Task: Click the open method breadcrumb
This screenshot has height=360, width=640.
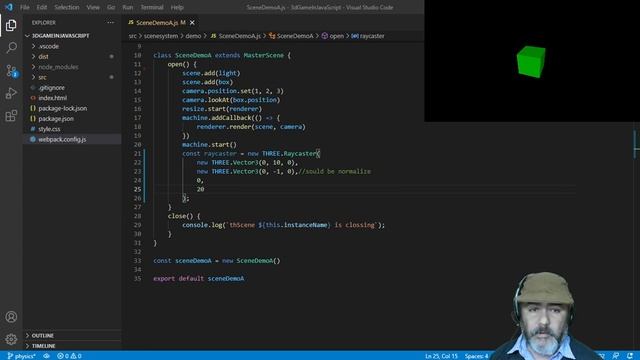Action: [x=333, y=36]
